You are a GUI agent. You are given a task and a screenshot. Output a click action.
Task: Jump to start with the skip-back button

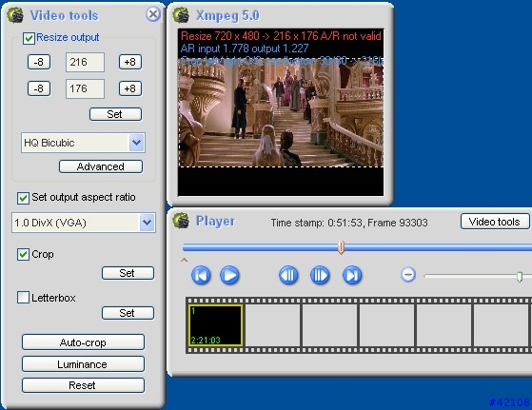pyautogui.click(x=201, y=275)
